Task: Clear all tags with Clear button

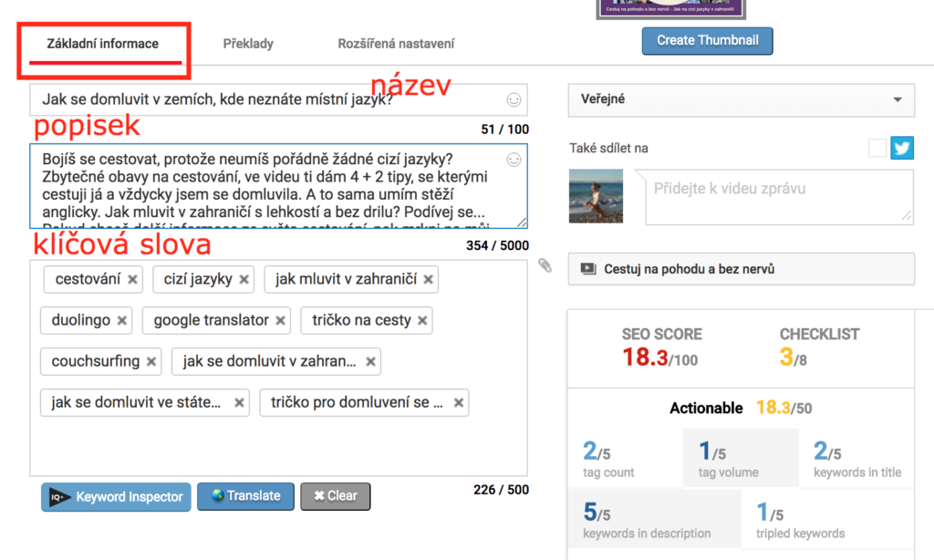Action: point(335,496)
